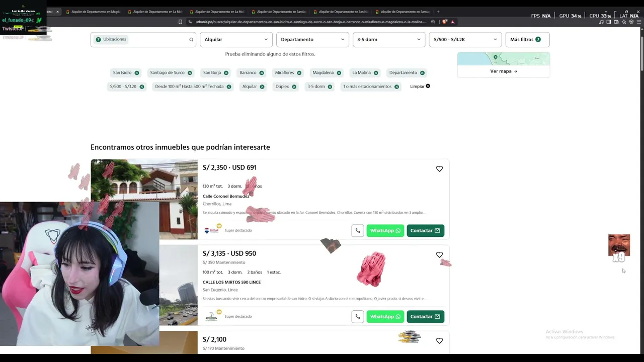Favorite the S/ 2,350 listing
This screenshot has height=362, width=644.
coord(439,169)
